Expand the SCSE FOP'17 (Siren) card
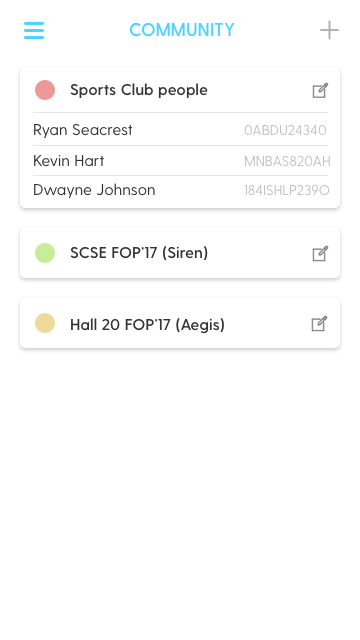 [x=180, y=253]
